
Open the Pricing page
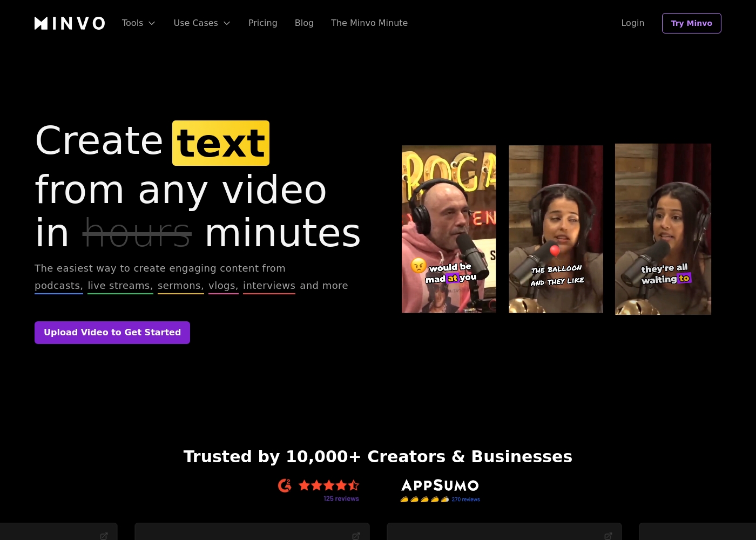262,23
